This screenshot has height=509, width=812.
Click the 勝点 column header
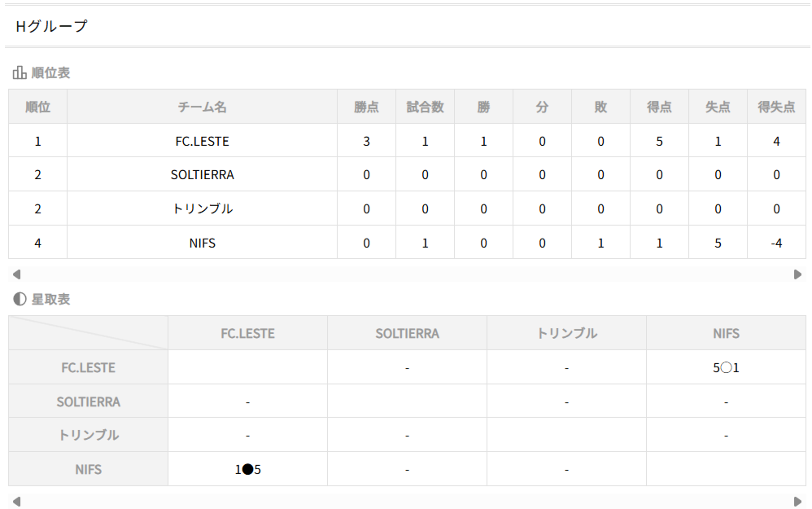click(366, 108)
